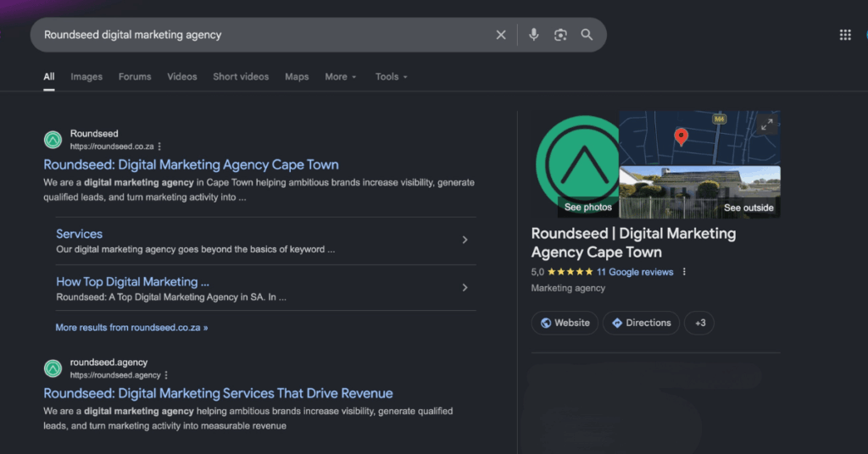Open the Google apps grid icon

click(845, 35)
